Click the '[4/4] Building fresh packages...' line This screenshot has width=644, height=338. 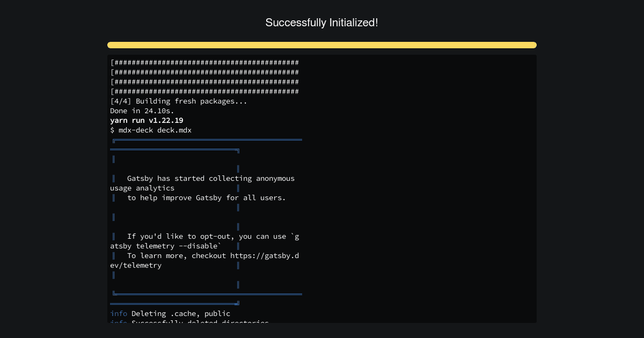[x=179, y=101]
